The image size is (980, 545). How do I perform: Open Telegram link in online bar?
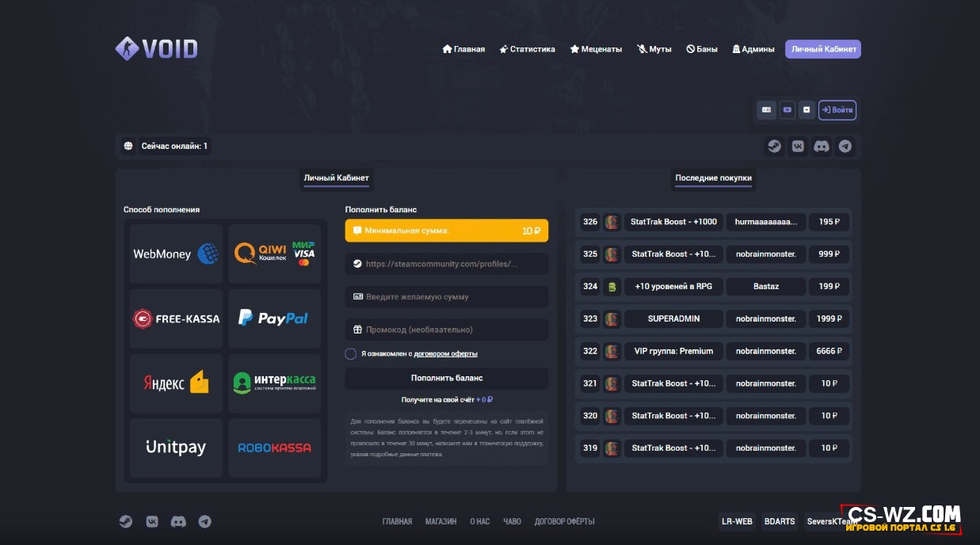[x=845, y=147]
